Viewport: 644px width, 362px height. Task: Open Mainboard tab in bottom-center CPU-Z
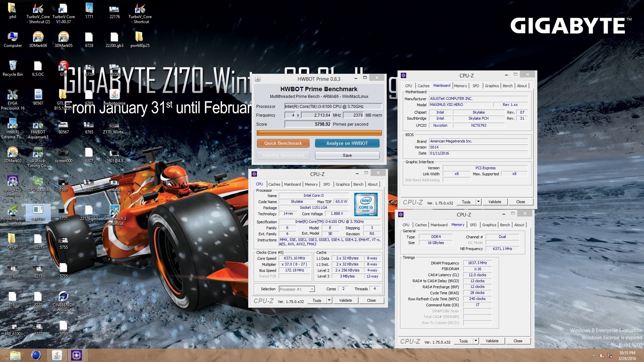292,184
